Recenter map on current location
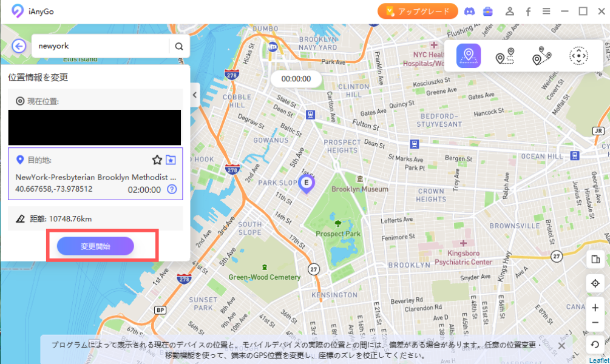The height and width of the screenshot is (364, 610). click(595, 283)
